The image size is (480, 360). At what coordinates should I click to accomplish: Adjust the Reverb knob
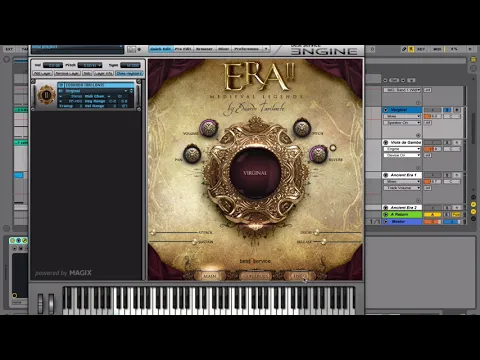(x=318, y=154)
